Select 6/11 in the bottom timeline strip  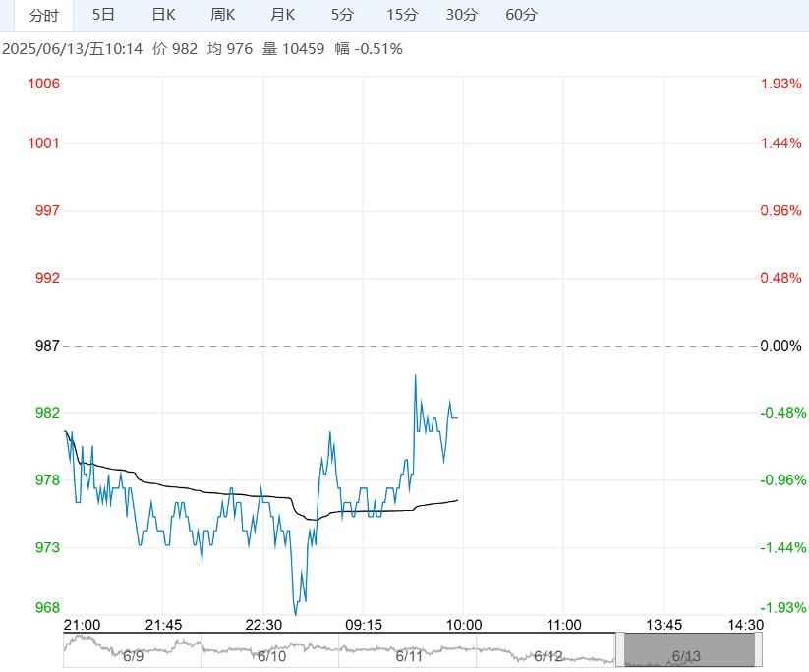409,650
